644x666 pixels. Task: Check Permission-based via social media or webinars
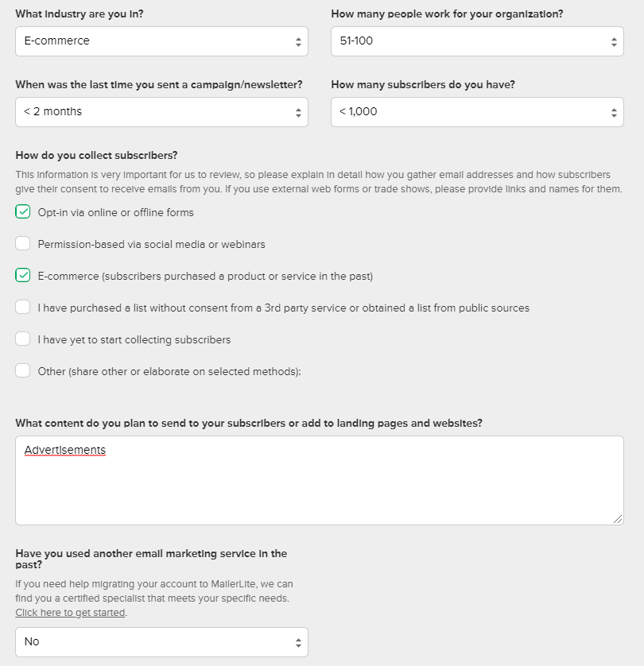tap(23, 244)
